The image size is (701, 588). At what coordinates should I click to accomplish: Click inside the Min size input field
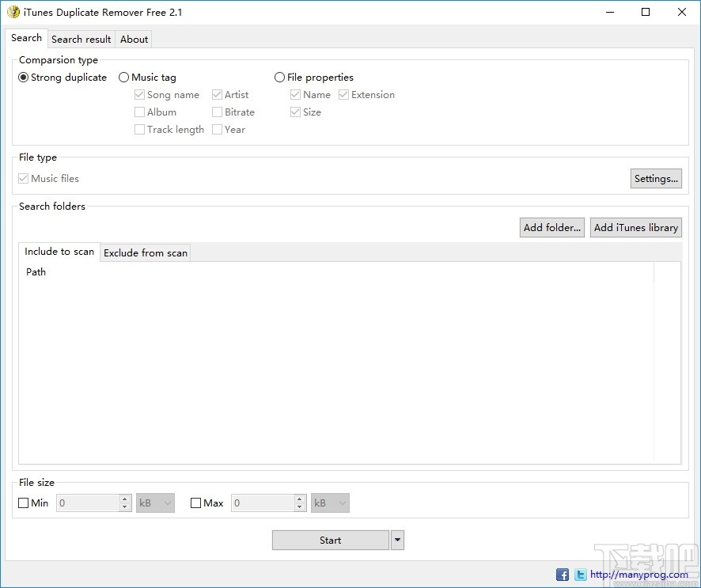click(87, 503)
